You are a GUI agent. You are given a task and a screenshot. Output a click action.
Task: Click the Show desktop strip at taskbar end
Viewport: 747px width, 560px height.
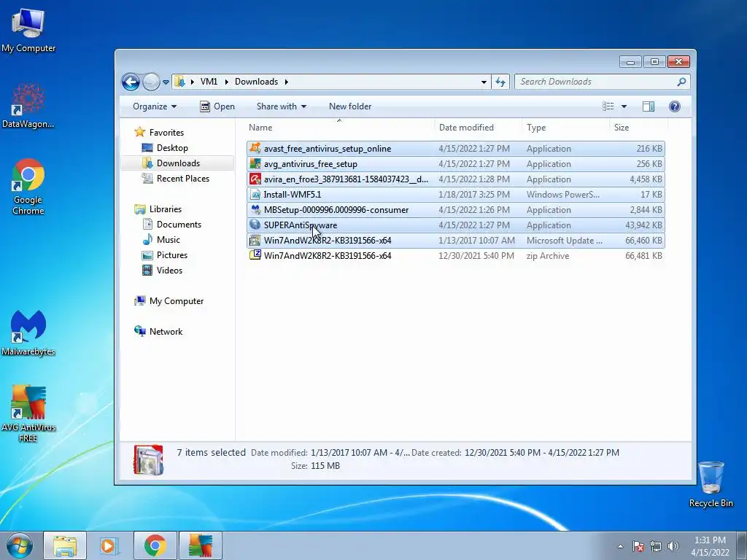[x=742, y=545]
